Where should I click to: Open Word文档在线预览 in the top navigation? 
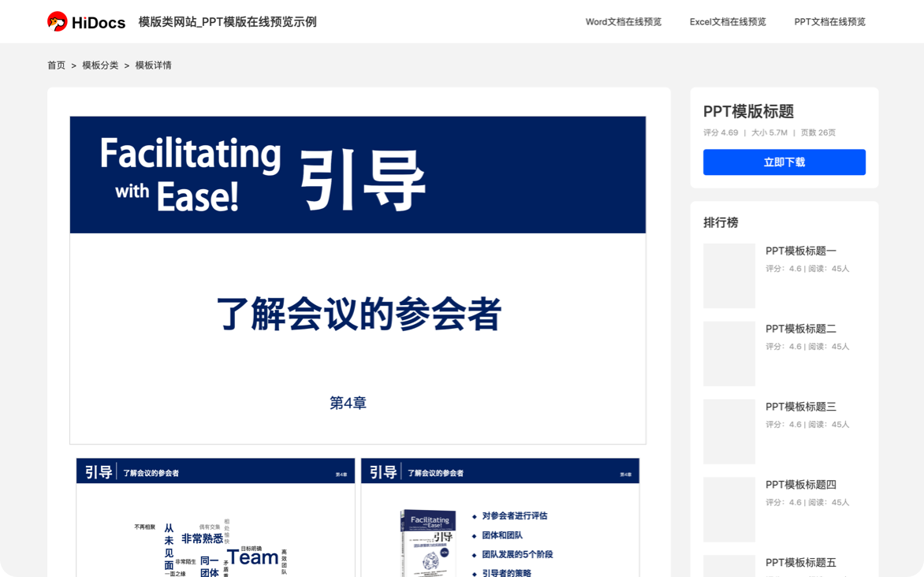pyautogui.click(x=623, y=22)
